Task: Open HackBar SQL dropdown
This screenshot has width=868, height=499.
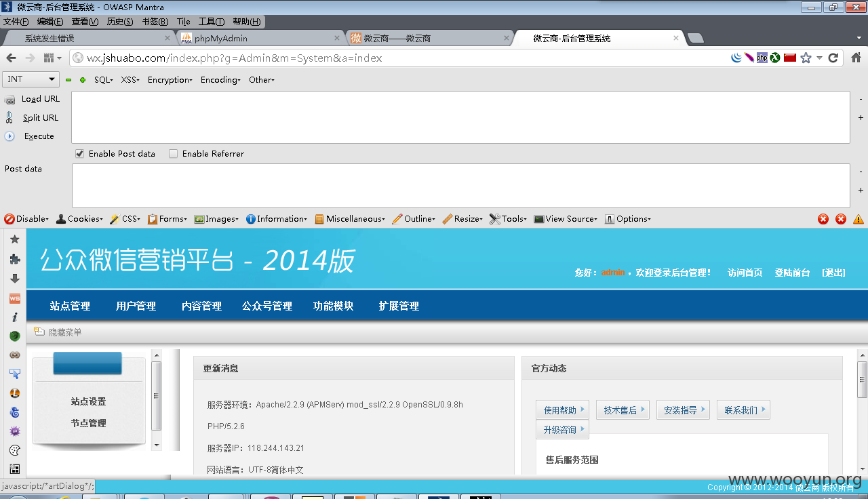Action: coord(103,80)
